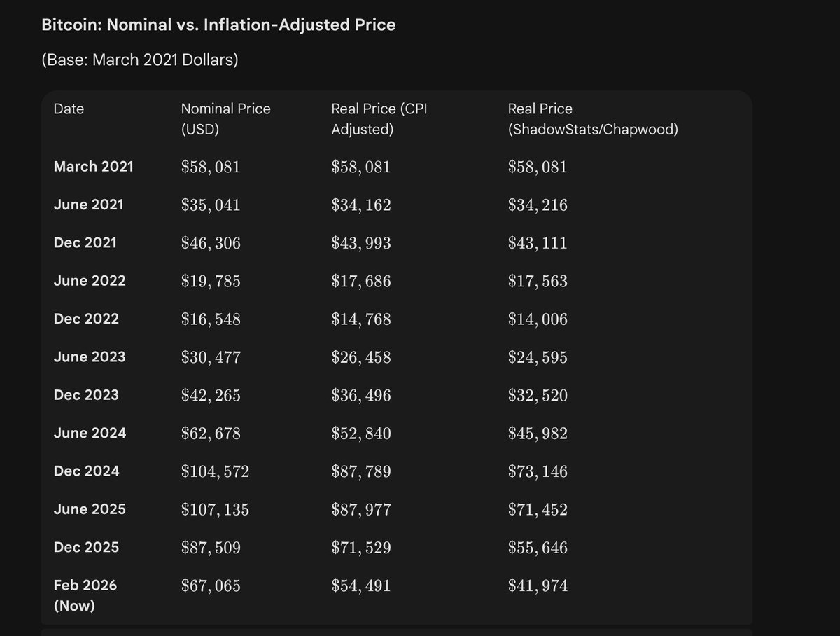The image size is (840, 636).
Task: Select the March 2021 row label
Action: (93, 167)
